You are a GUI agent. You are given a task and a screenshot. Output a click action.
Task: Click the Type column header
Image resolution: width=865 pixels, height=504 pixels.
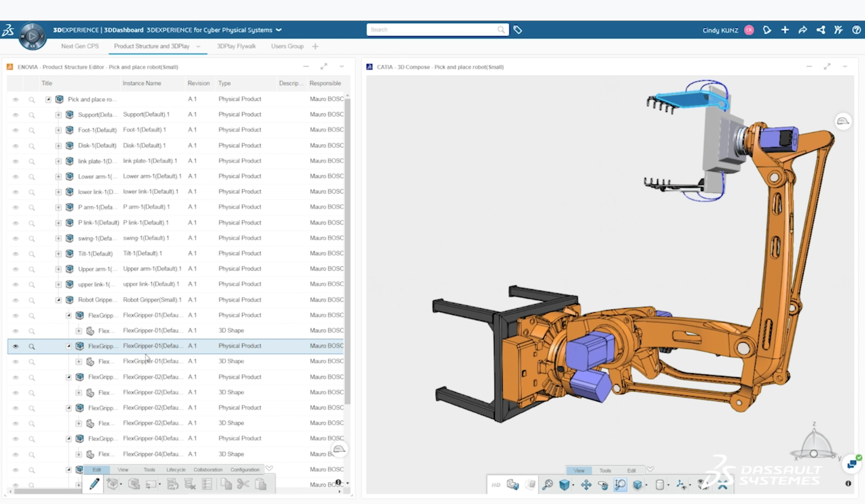[224, 83]
